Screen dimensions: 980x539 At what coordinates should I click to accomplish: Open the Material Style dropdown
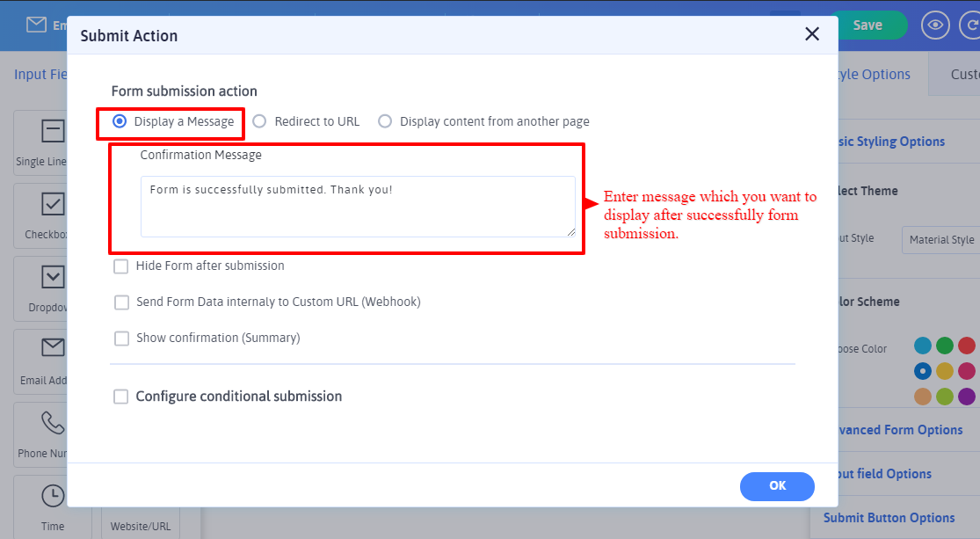click(x=940, y=239)
